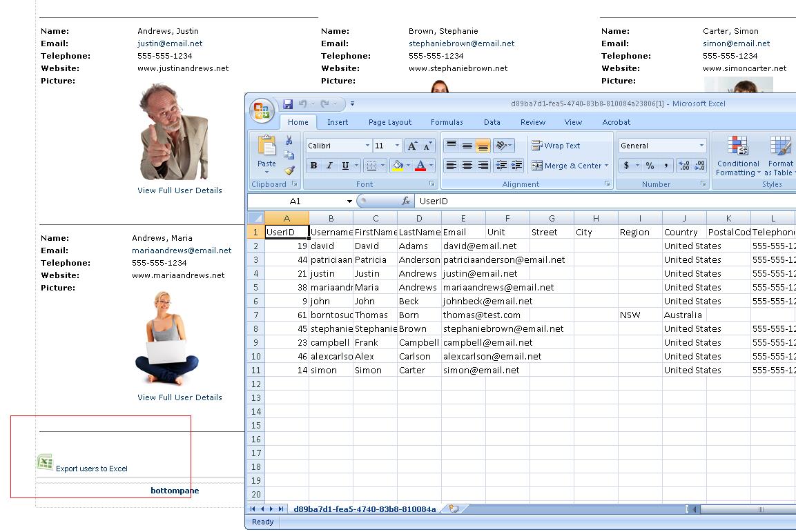Open the justin@email.net email link
Viewport: 796px width, 532px height.
pos(170,43)
